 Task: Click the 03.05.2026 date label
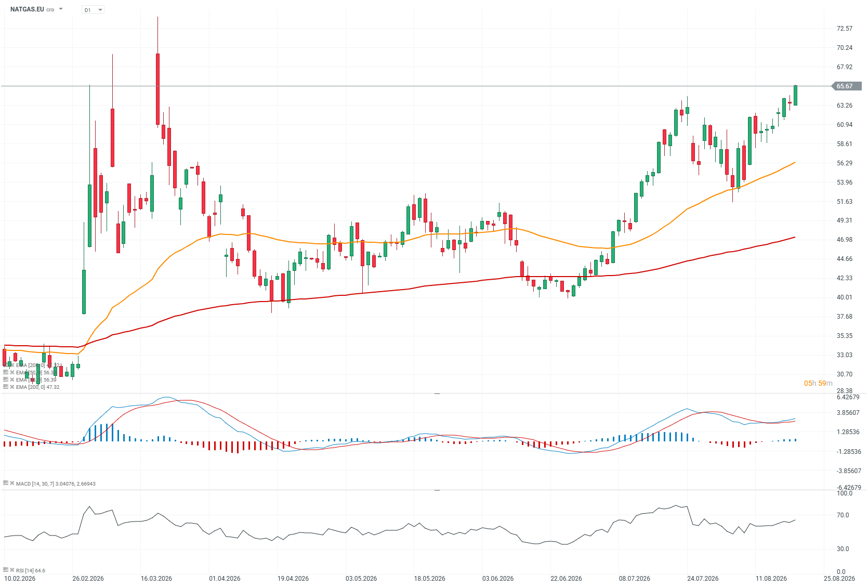point(361,579)
